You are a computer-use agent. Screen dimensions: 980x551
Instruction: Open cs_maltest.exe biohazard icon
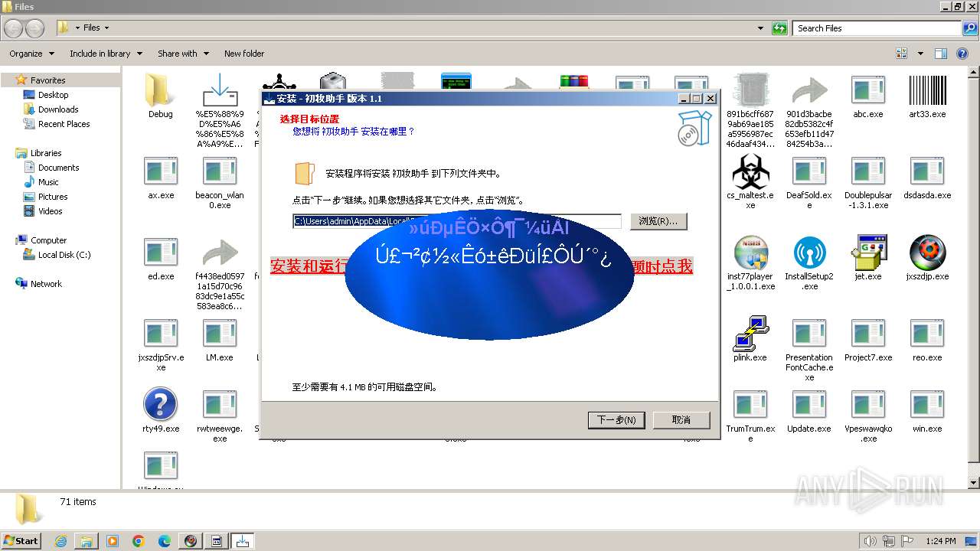(x=751, y=171)
